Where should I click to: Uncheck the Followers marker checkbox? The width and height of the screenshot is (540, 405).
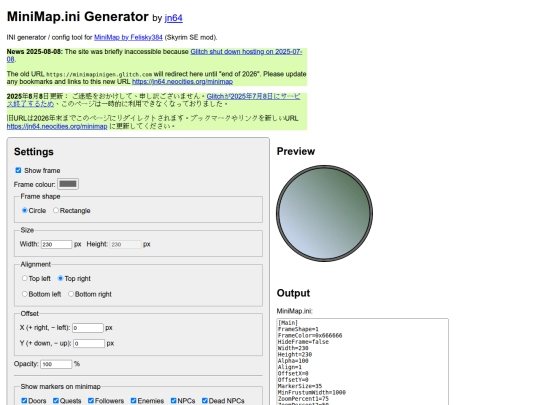tap(91, 401)
